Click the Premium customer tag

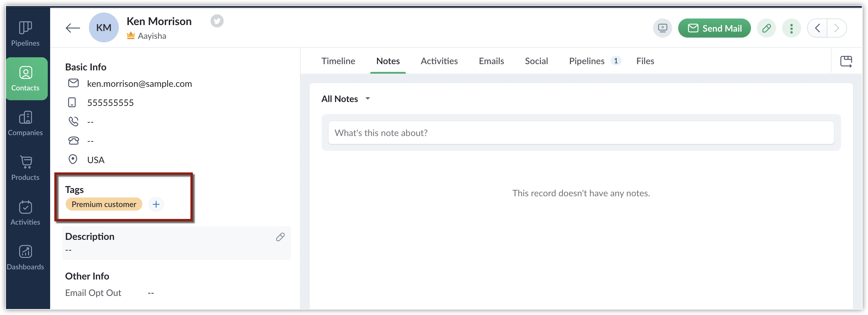[x=104, y=204]
